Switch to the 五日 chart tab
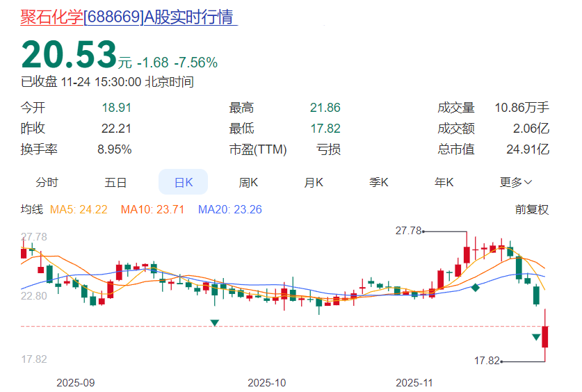 (x=115, y=182)
